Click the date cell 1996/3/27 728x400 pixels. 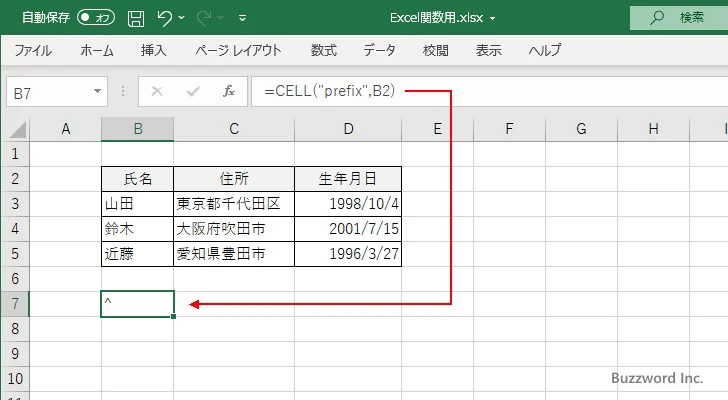[x=348, y=254]
